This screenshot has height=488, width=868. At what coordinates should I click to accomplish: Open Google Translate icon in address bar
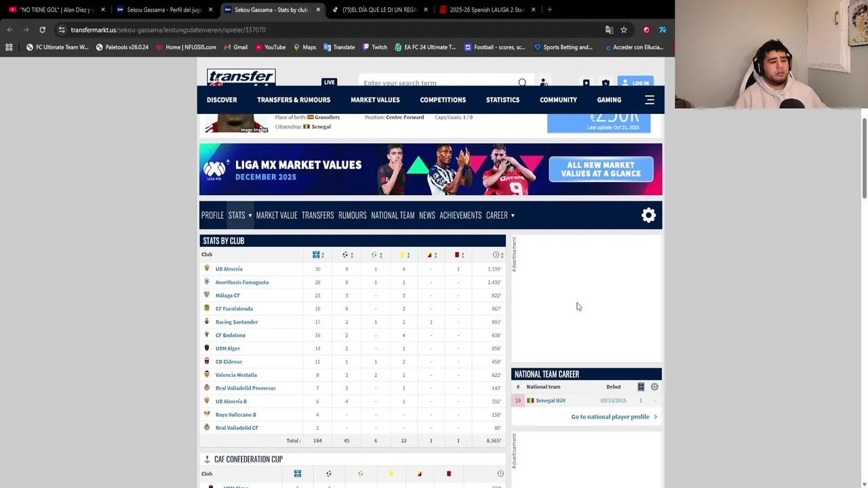(x=609, y=30)
